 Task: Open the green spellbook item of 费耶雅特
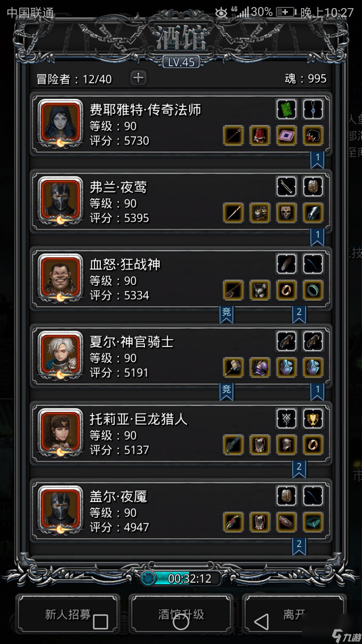286,109
